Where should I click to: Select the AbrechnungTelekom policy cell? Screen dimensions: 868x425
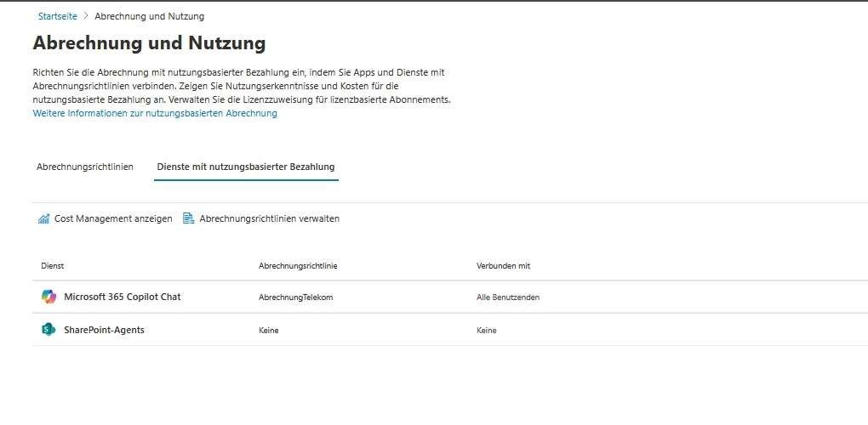295,297
